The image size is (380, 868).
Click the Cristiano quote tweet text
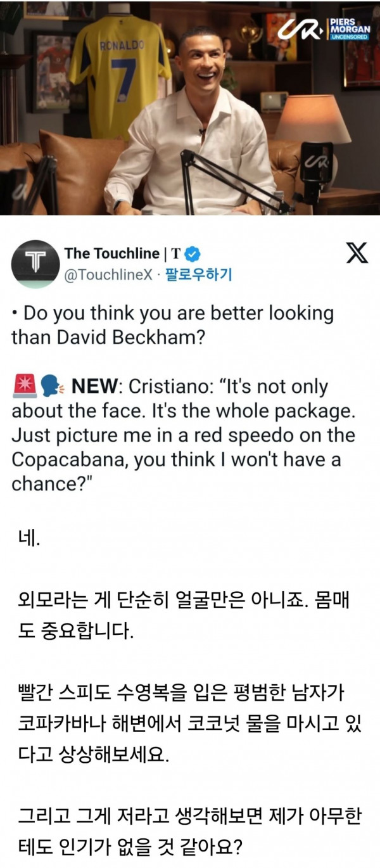[184, 435]
